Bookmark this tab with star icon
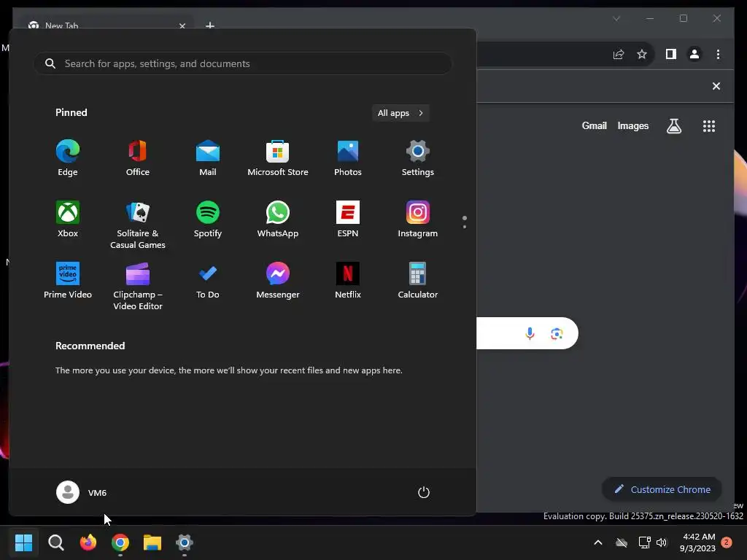Screen dimensions: 747x560 [x=642, y=54]
